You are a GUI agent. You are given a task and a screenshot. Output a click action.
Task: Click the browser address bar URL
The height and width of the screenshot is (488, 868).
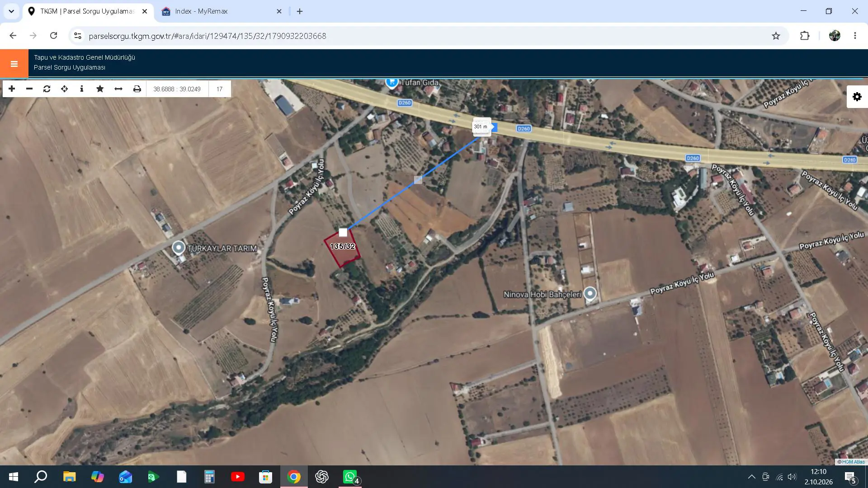pos(208,36)
